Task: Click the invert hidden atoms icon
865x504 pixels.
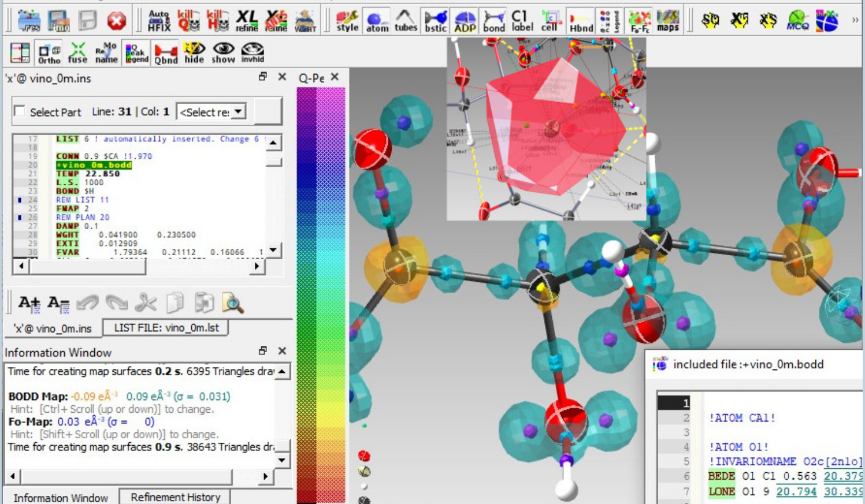Action: click(x=253, y=53)
